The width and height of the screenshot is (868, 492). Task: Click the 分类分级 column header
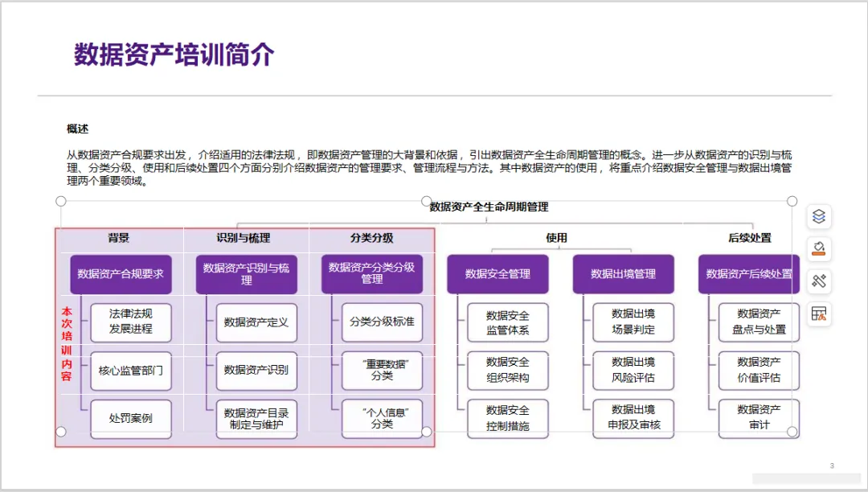(371, 238)
